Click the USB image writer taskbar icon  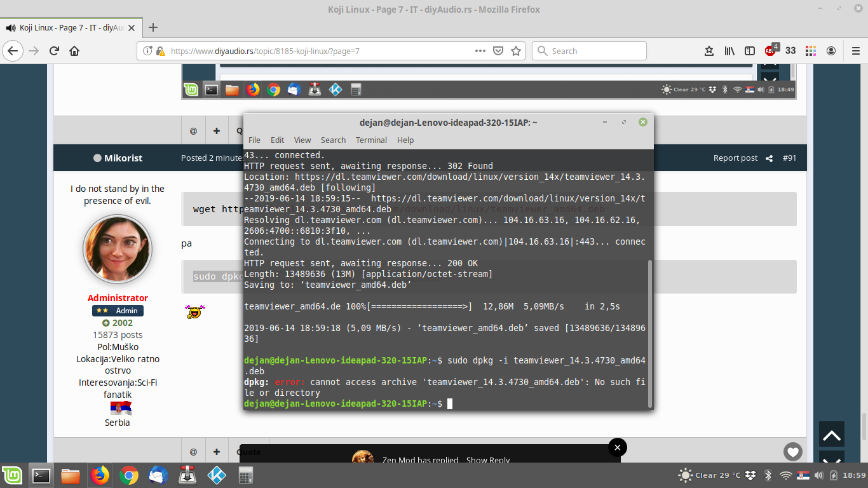(x=187, y=475)
